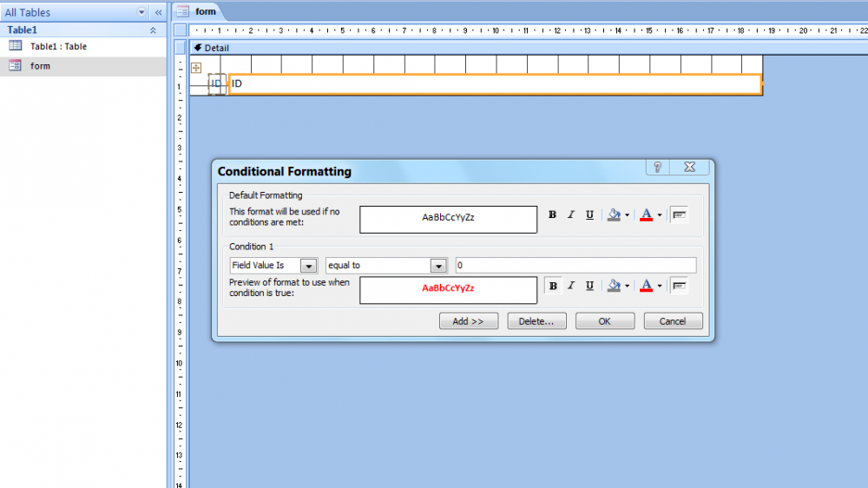Click the Detail section selector on vertical ruler
Viewport: 868px width, 488px height.
point(181,48)
